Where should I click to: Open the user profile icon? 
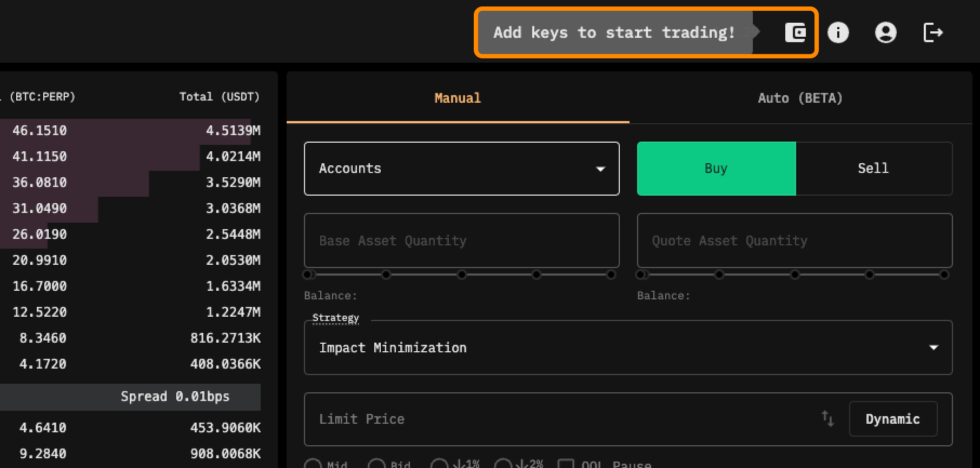click(885, 32)
